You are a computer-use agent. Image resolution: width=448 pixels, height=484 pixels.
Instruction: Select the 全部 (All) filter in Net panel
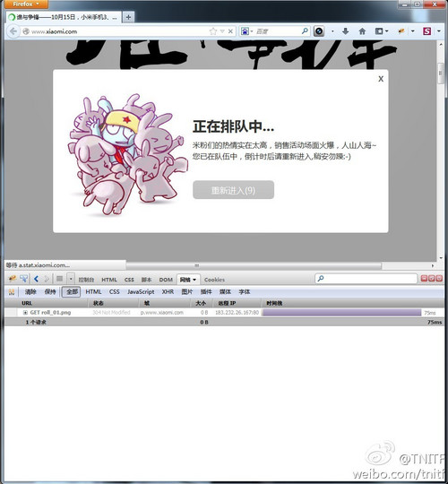(x=72, y=291)
